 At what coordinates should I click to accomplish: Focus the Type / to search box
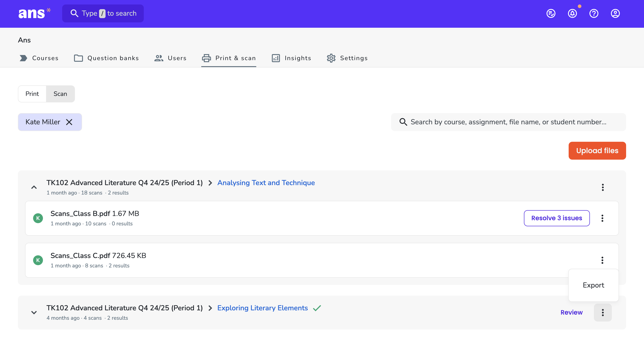click(x=103, y=13)
